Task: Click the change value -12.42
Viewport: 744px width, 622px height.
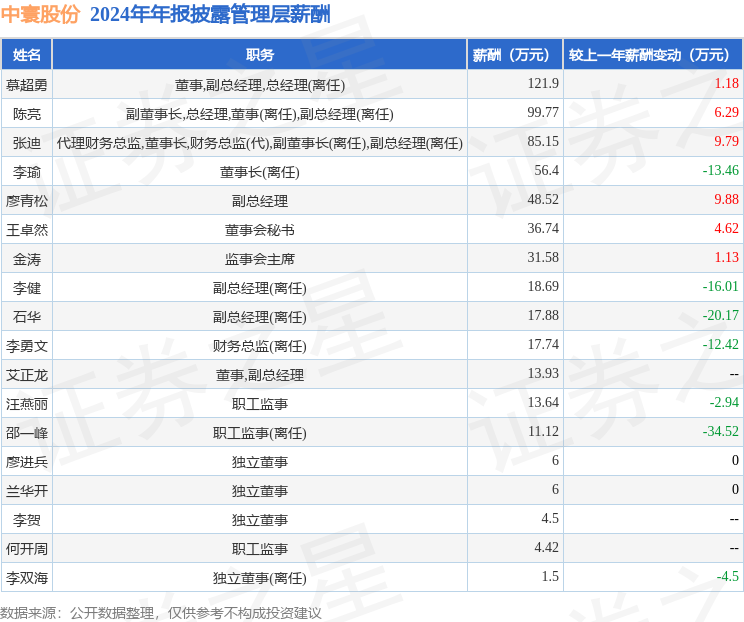Action: pyautogui.click(x=721, y=344)
